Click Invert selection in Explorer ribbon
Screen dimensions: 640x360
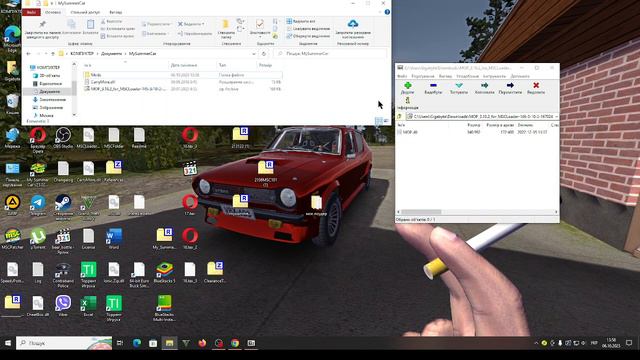(308, 36)
